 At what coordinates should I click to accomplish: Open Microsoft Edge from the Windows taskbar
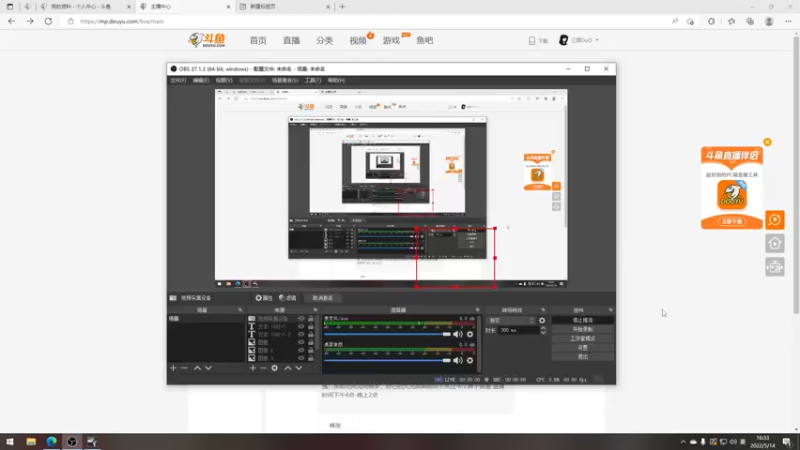coord(52,442)
